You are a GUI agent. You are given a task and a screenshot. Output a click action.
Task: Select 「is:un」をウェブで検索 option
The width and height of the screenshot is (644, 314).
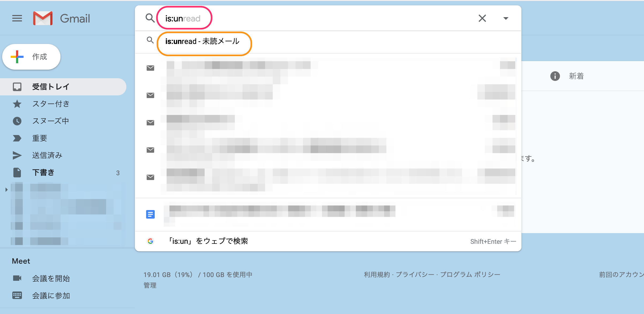[x=328, y=241]
